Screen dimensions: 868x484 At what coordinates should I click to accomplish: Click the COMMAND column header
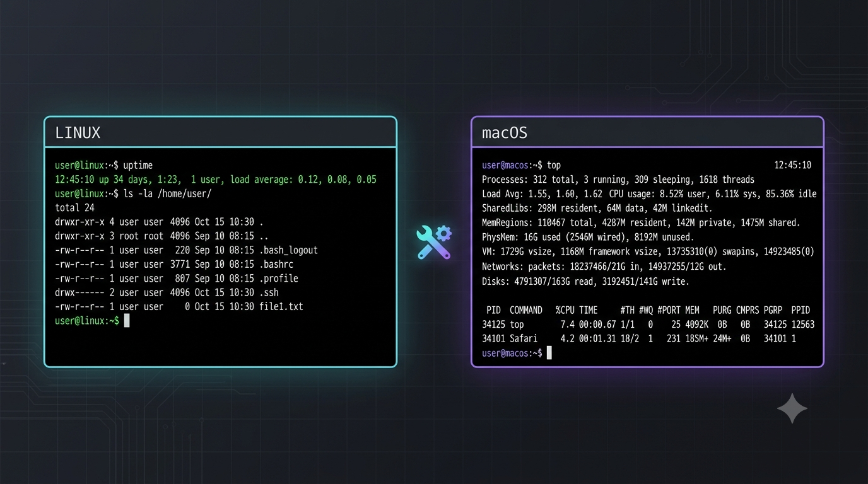pos(526,310)
